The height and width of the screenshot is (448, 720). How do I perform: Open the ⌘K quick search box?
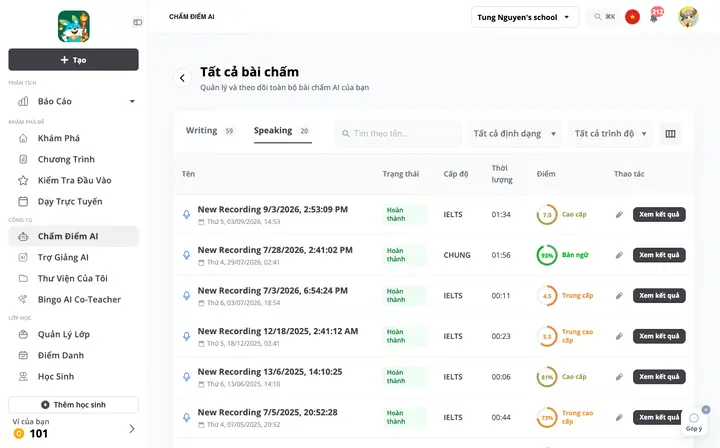click(604, 17)
